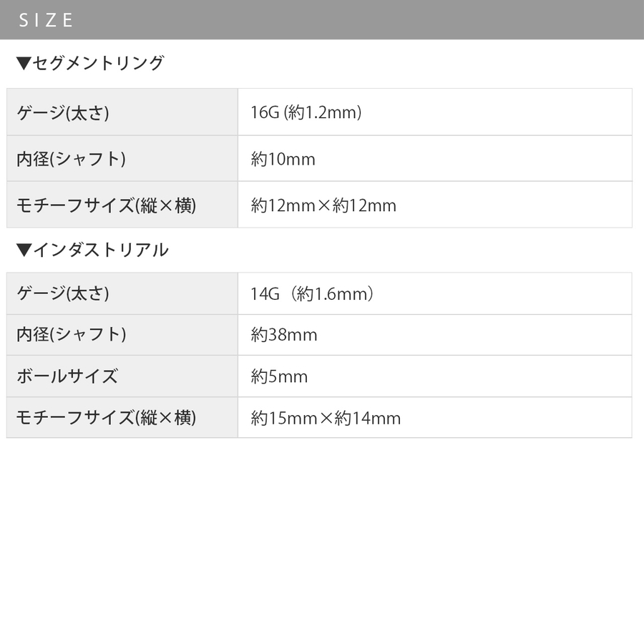The height and width of the screenshot is (644, 644).
Task: Click ゲージ(太さ) label in industrial table
Action: pos(63,293)
